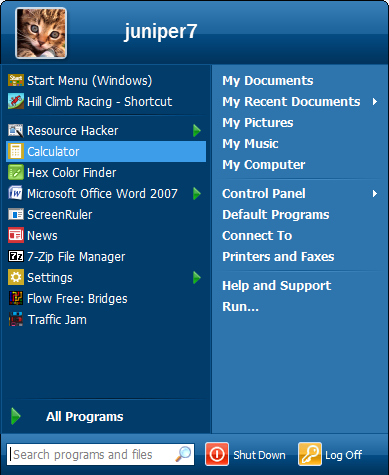
Task: Click the 7-Zip File Manager icon
Action: [x=16, y=256]
